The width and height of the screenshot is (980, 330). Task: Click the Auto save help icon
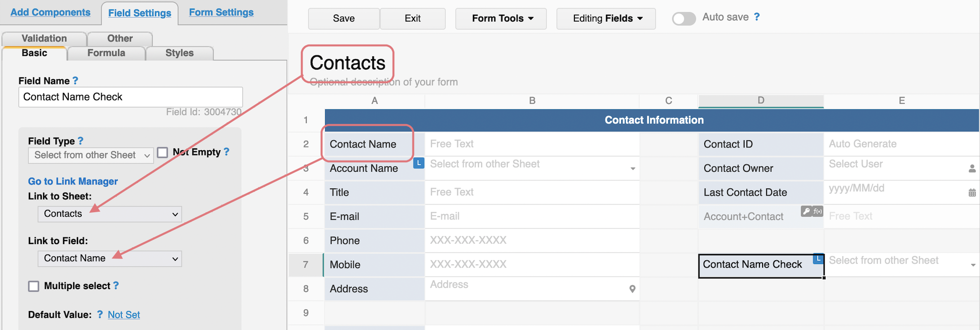click(757, 17)
